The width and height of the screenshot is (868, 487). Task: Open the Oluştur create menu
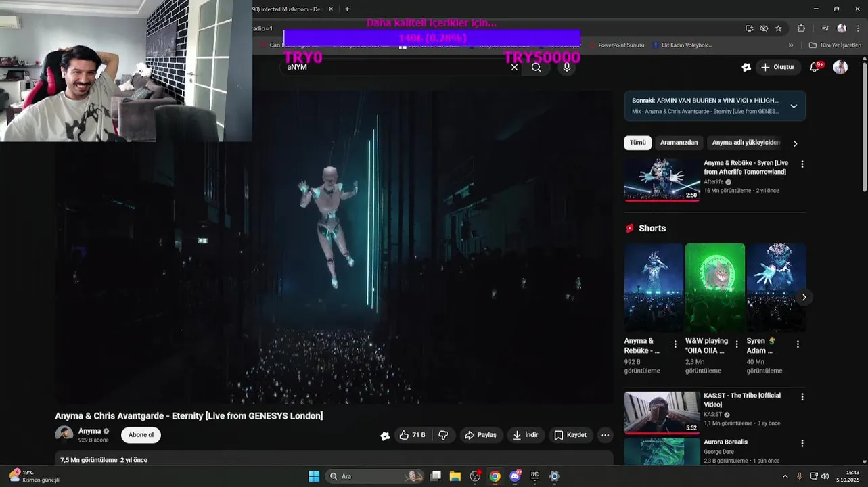click(778, 67)
